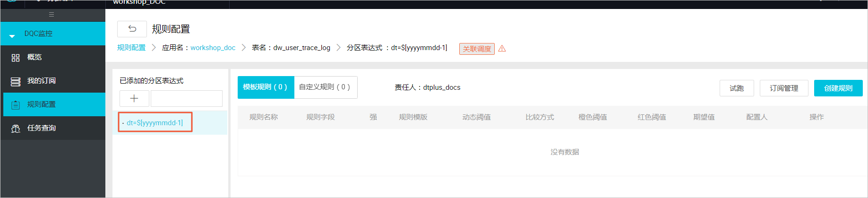868x198 pixels.
Task: Select the 规则配置 clipboard icon
Action: click(16, 105)
